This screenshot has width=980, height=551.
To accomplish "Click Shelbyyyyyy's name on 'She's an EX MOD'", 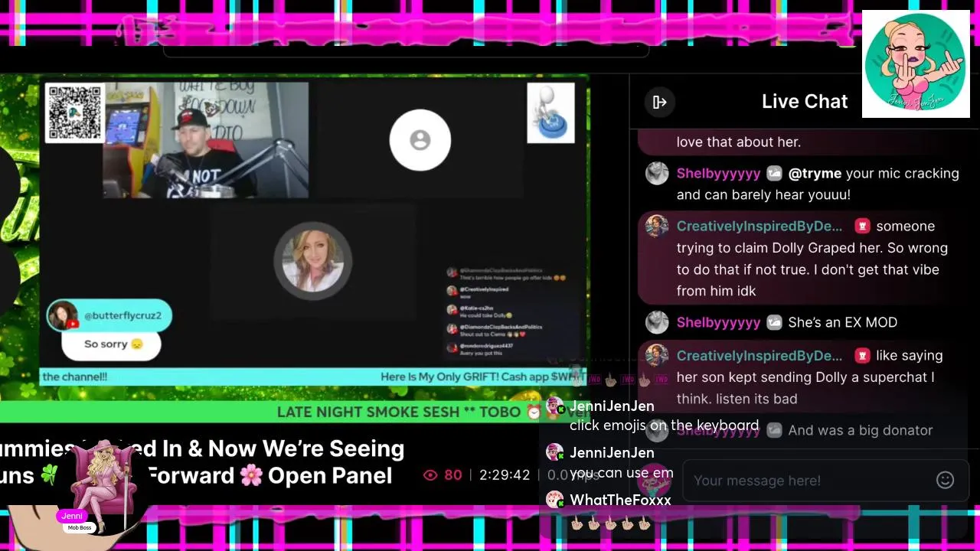I will click(x=718, y=323).
